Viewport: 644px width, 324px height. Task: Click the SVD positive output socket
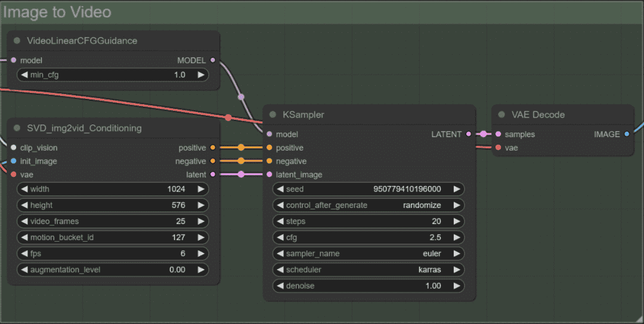[213, 148]
